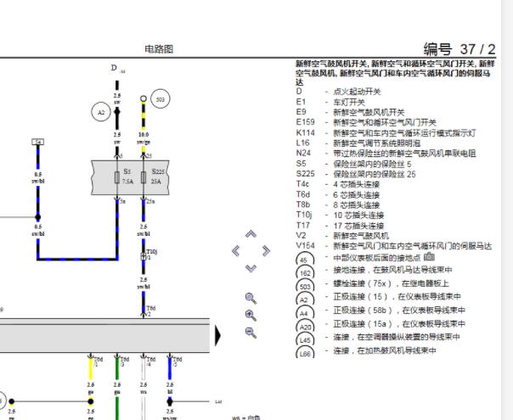Screen dimensions: 513x420
Task: Click the plain magnifier reset-zoom icon
Action: [x=251, y=298]
